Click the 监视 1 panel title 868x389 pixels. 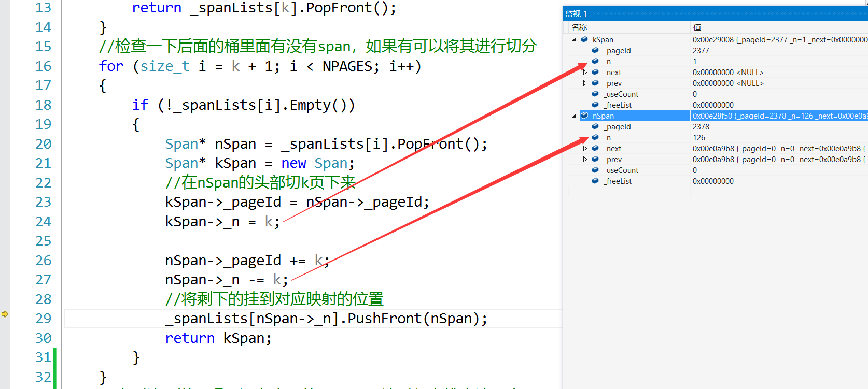[x=576, y=13]
